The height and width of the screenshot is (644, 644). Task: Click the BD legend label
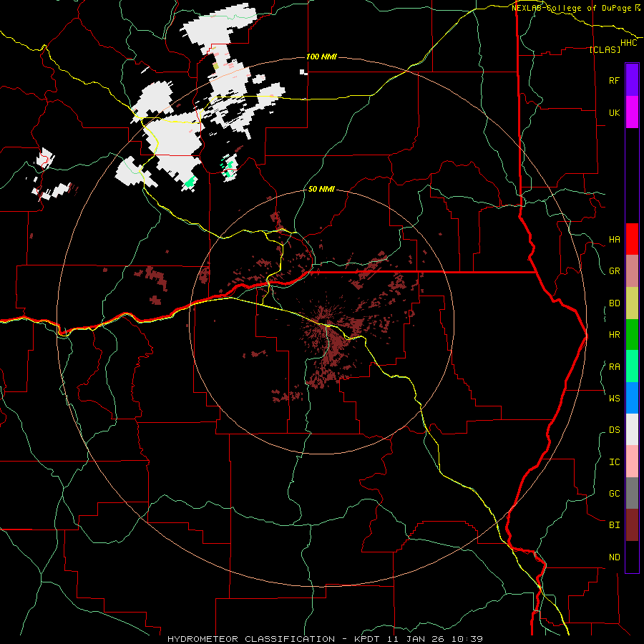pyautogui.click(x=614, y=303)
